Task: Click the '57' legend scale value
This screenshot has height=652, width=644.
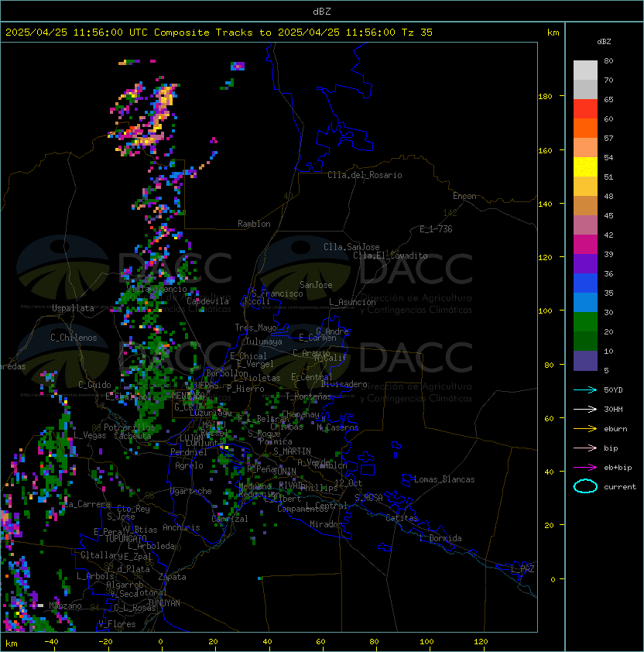Action: pyautogui.click(x=608, y=139)
